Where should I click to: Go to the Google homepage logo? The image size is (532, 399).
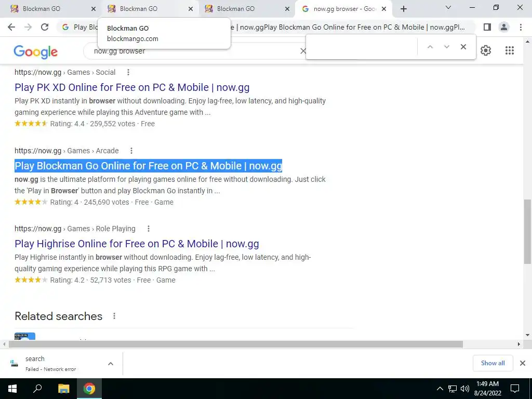pyautogui.click(x=36, y=52)
